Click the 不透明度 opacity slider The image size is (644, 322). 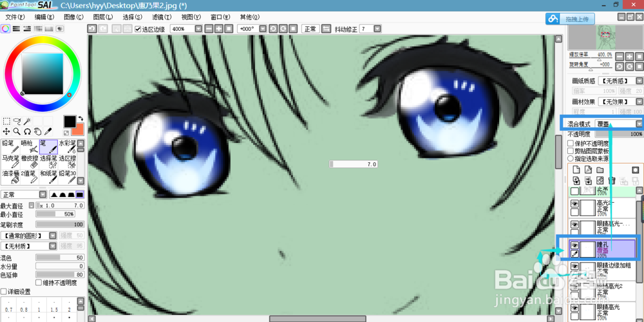click(x=619, y=134)
